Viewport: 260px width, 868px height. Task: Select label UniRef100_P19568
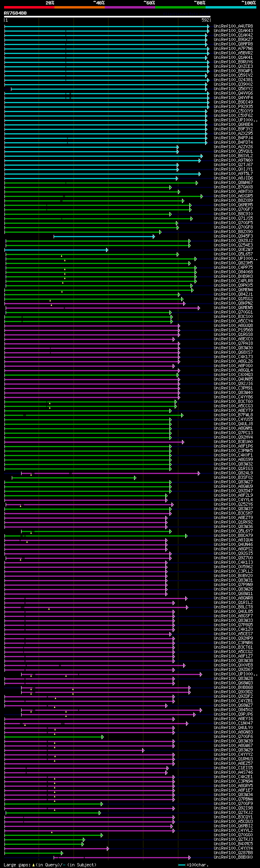(233, 330)
